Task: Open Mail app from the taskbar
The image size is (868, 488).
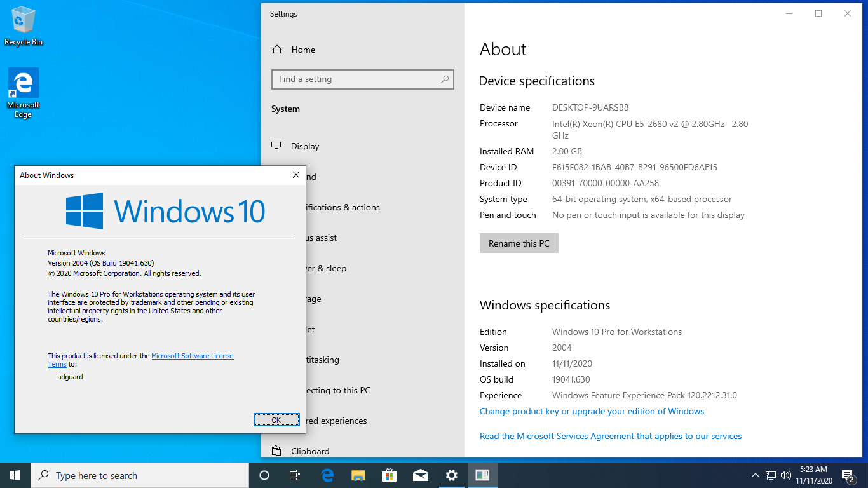Action: (420, 475)
